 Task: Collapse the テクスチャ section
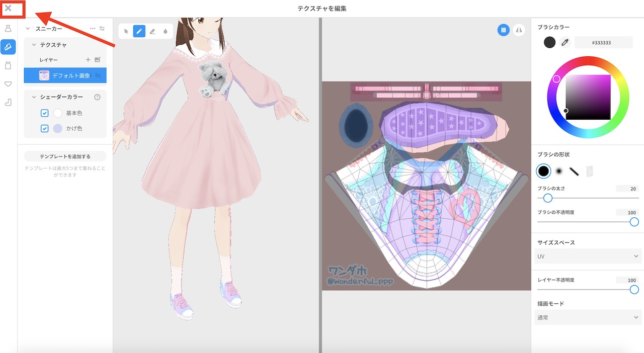click(x=33, y=44)
